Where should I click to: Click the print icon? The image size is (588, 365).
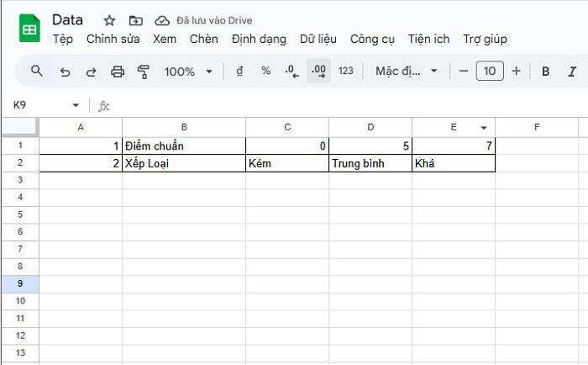coord(118,71)
